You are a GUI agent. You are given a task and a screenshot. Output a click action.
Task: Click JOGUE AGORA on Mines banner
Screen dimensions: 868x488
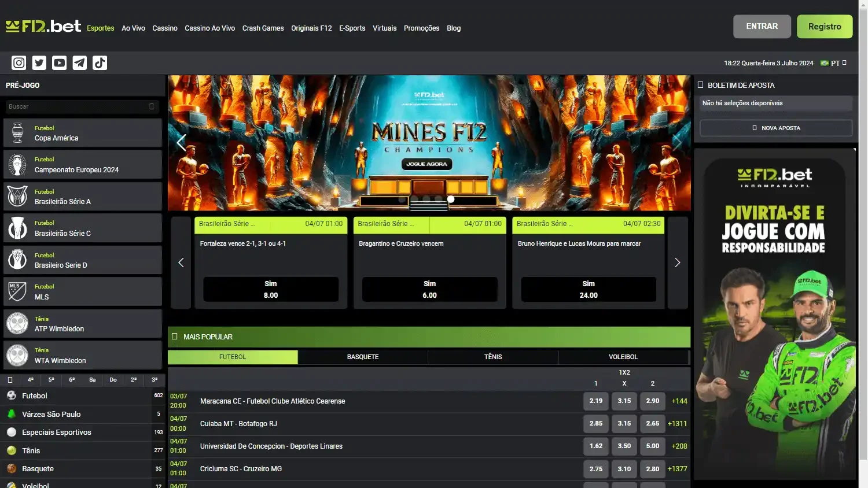click(426, 164)
